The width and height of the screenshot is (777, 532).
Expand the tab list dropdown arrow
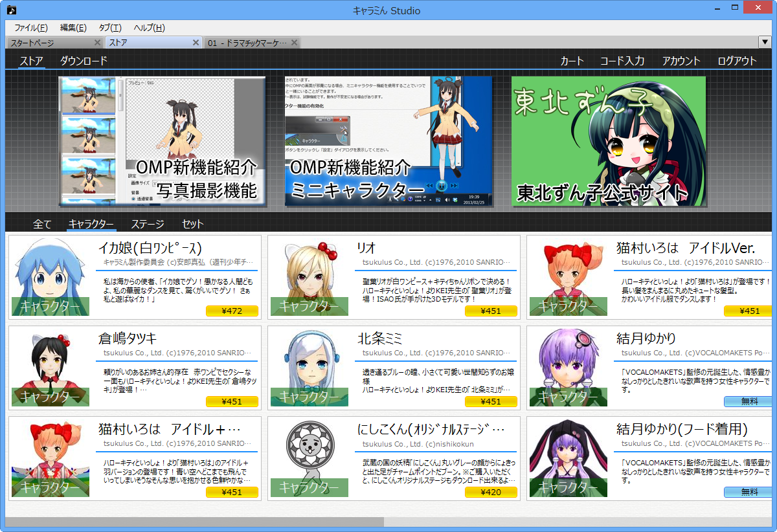(x=765, y=42)
